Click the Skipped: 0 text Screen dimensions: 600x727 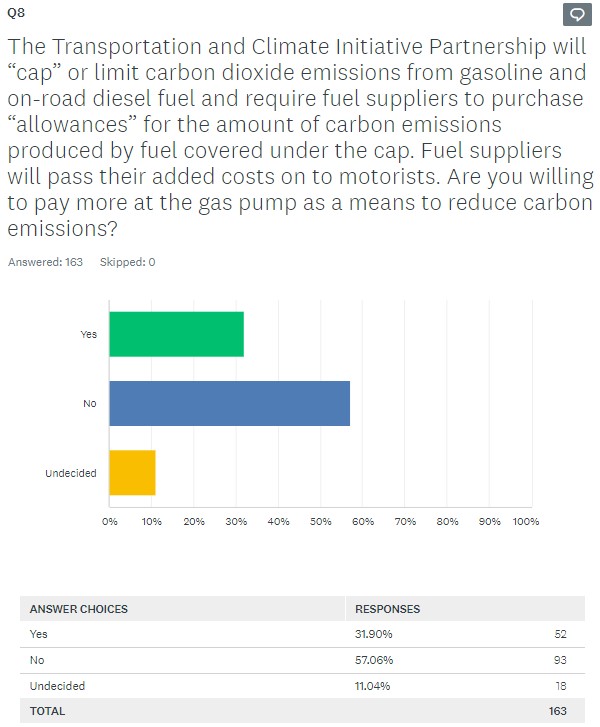pyautogui.click(x=128, y=262)
